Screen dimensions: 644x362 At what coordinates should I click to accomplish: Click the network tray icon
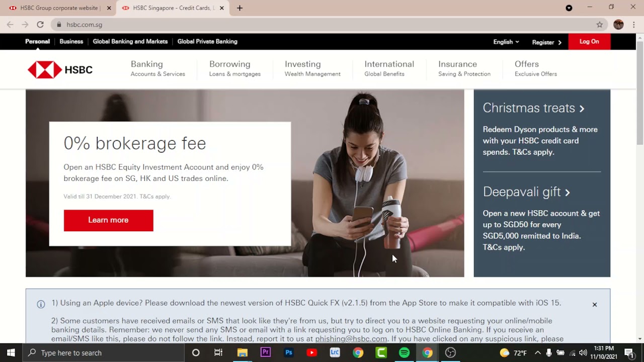click(572, 352)
